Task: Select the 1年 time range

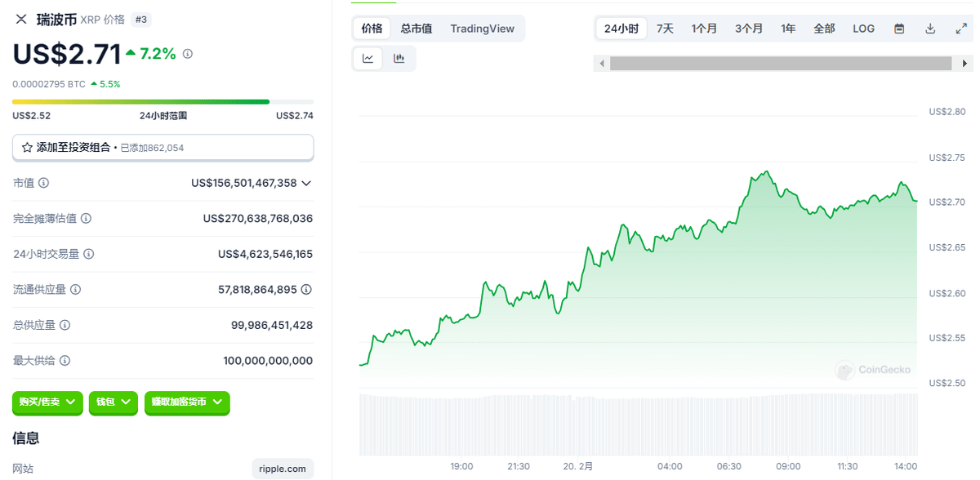Action: [788, 29]
